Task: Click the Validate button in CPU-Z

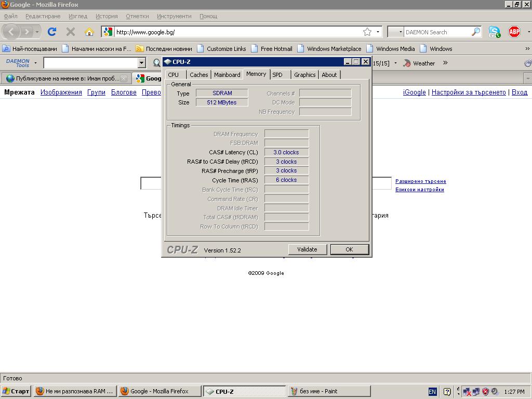Action: click(308, 249)
